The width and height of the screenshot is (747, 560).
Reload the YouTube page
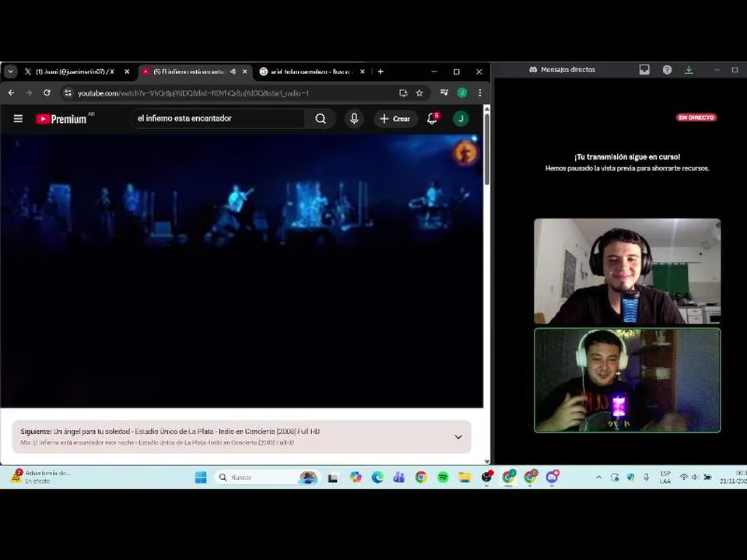47,93
